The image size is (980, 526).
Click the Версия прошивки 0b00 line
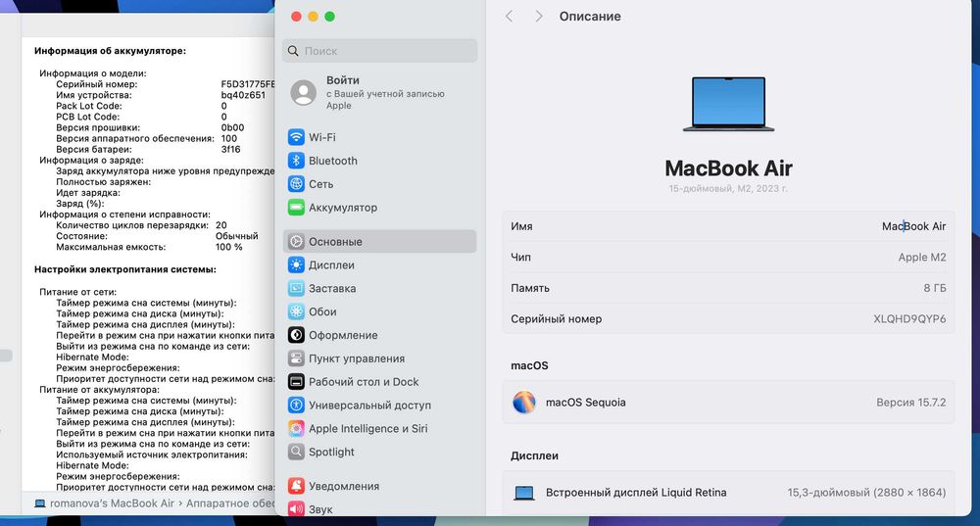click(150, 127)
